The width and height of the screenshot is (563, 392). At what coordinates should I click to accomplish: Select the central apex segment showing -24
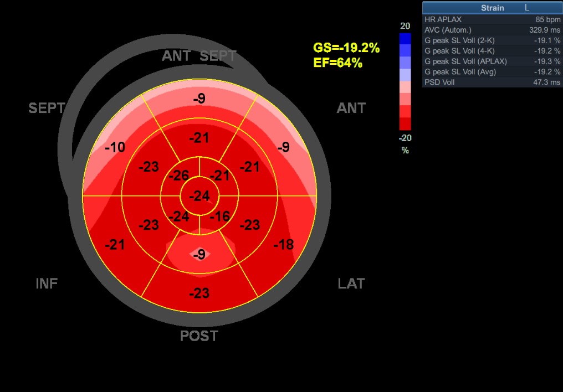pyautogui.click(x=199, y=196)
